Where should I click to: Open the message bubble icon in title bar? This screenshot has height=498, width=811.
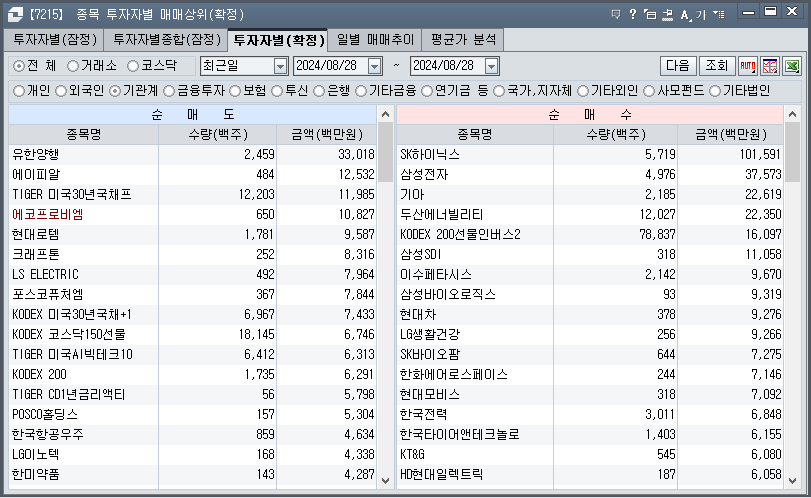(x=615, y=14)
